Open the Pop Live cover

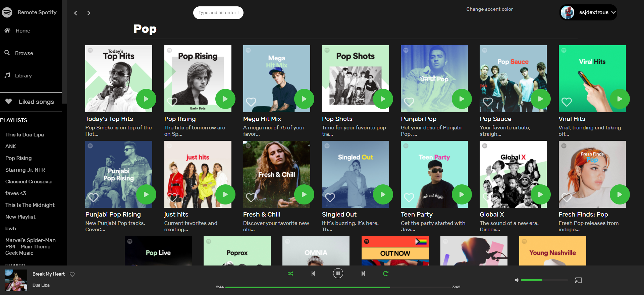click(158, 251)
